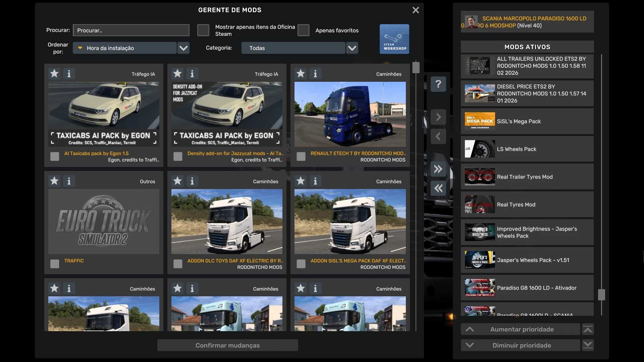The width and height of the screenshot is (644, 362).
Task: Click the help question mark icon
Action: tap(438, 84)
